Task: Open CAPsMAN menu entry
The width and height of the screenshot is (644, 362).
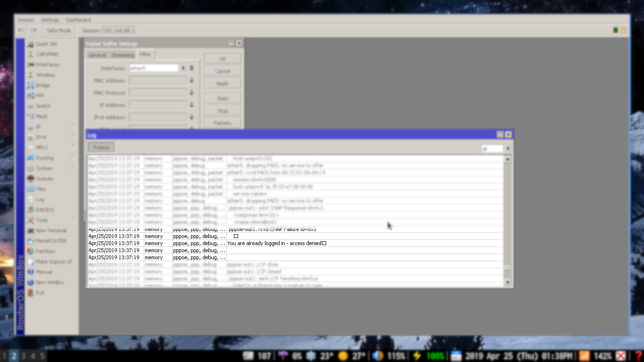Action: (47, 54)
